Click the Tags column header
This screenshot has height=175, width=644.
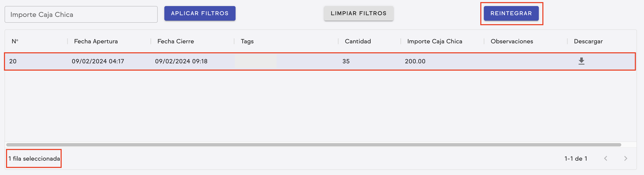click(x=247, y=41)
